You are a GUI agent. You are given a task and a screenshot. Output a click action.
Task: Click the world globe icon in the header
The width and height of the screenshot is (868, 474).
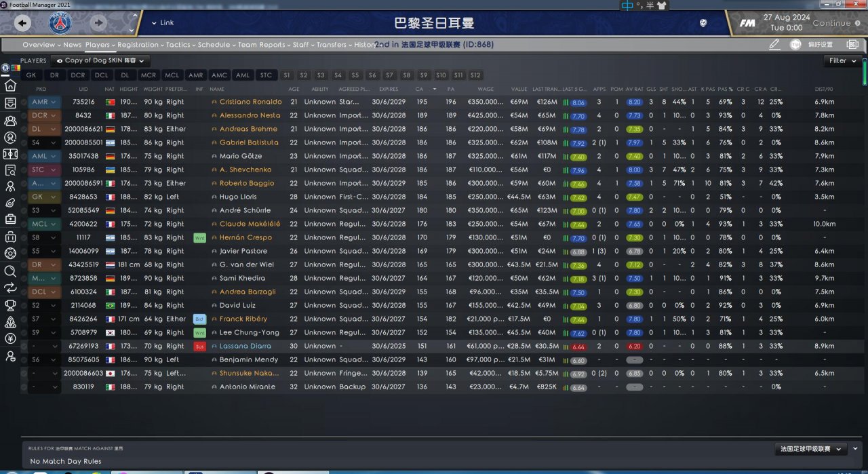click(703, 23)
